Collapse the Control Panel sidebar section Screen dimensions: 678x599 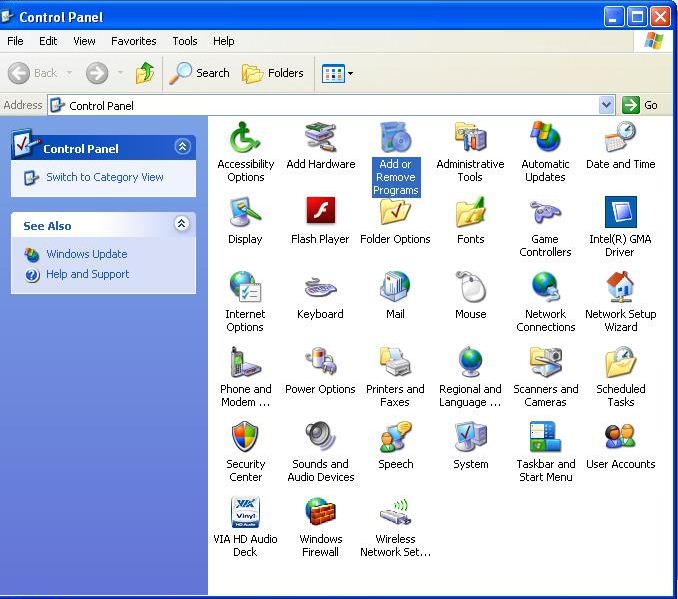(181, 147)
